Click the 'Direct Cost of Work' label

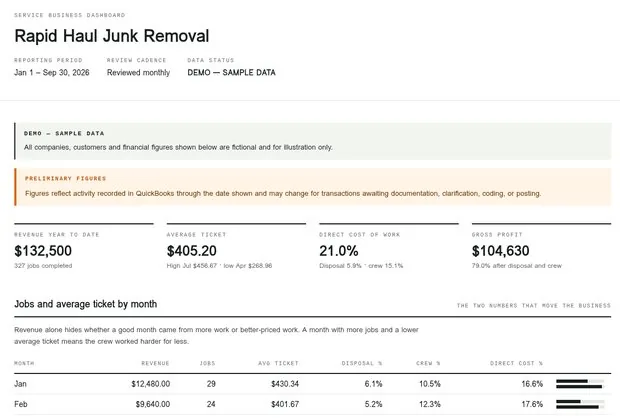(360, 235)
